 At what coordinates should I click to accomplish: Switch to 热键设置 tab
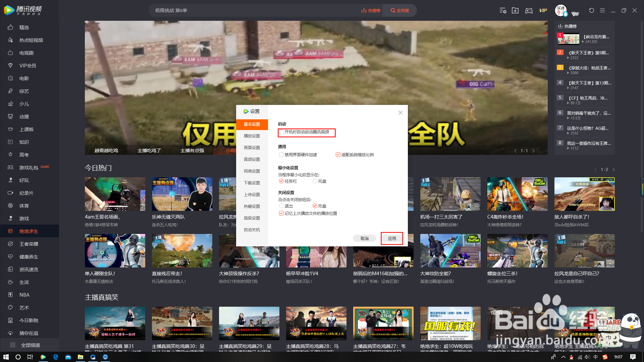point(252,206)
